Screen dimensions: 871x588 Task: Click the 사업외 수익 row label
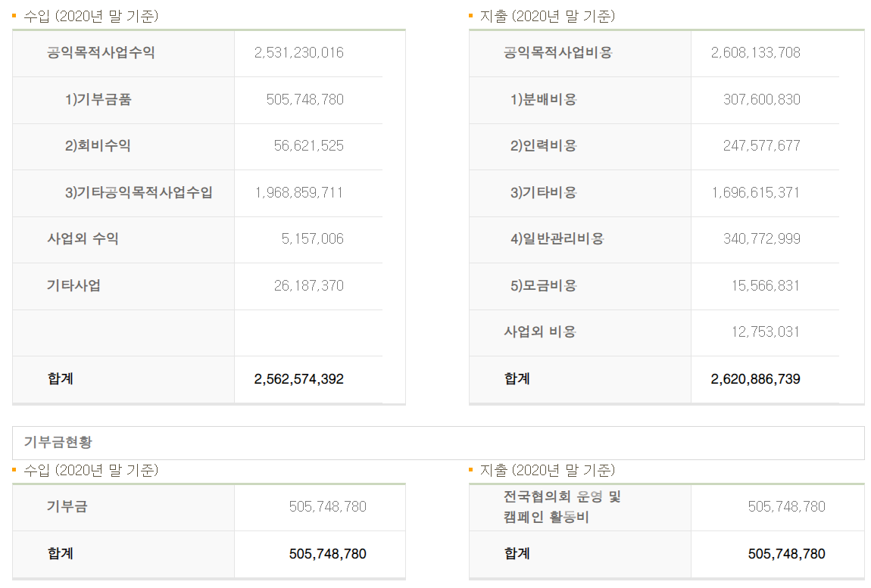[83, 239]
